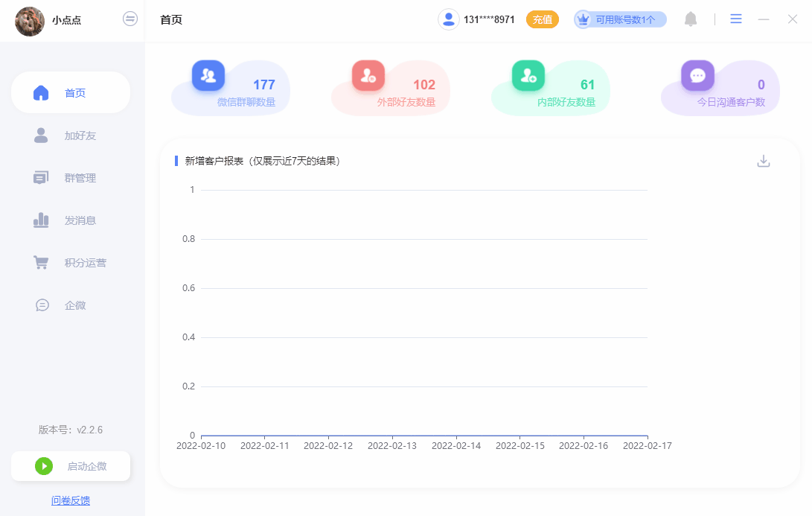Screen dimensions: 812x516
Task: Click the purple 今日沟通客户数 icon
Action: [x=697, y=76]
